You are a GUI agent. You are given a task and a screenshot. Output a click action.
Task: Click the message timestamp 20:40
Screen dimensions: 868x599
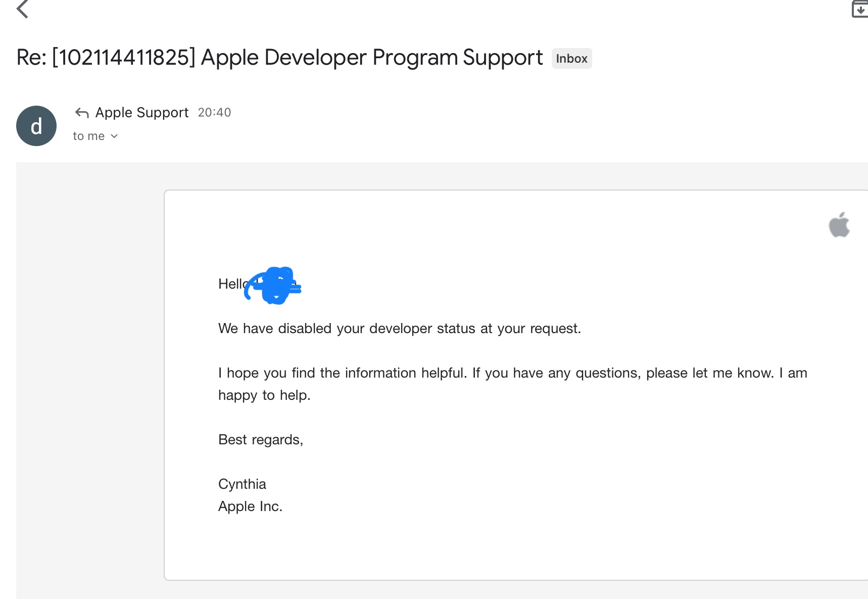point(214,112)
